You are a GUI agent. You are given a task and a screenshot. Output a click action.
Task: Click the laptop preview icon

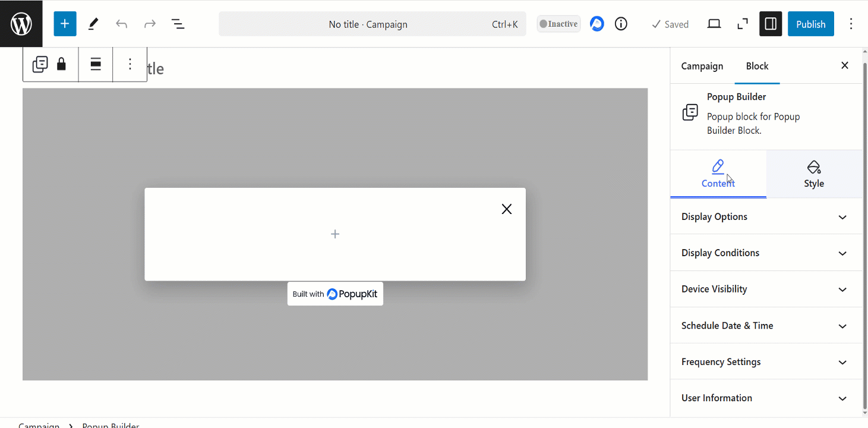point(714,24)
